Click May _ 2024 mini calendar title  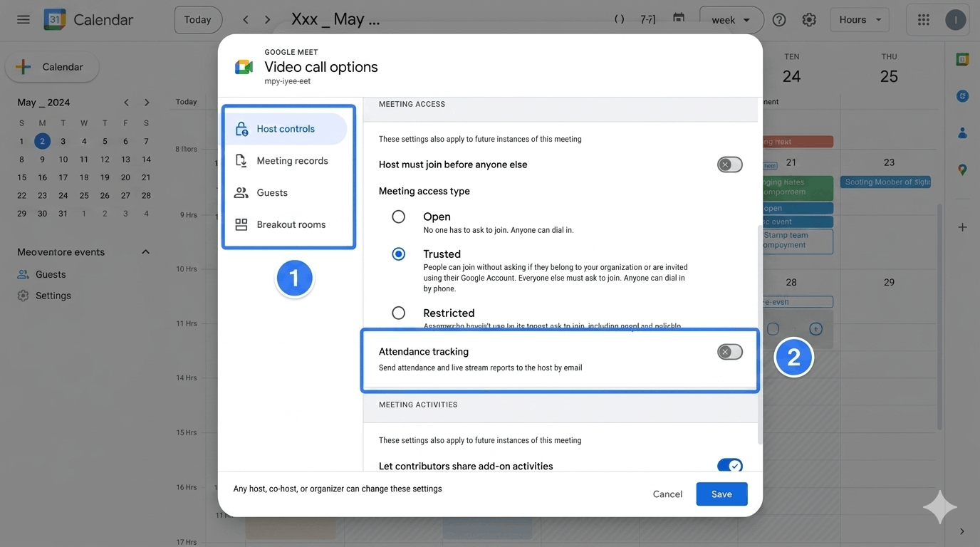tap(43, 103)
